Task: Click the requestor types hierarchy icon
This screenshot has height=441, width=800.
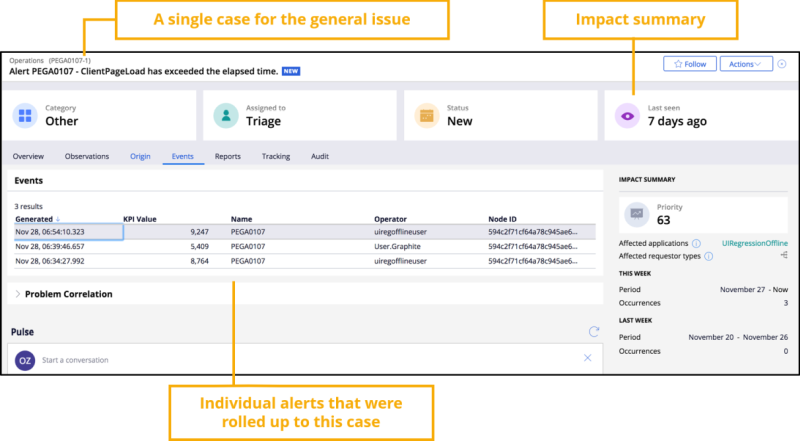Action: [783, 257]
